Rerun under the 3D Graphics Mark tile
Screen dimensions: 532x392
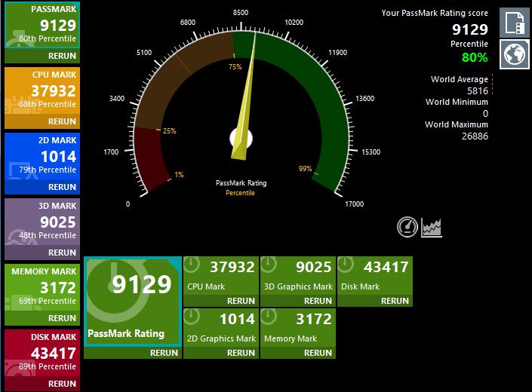pyautogui.click(x=318, y=301)
